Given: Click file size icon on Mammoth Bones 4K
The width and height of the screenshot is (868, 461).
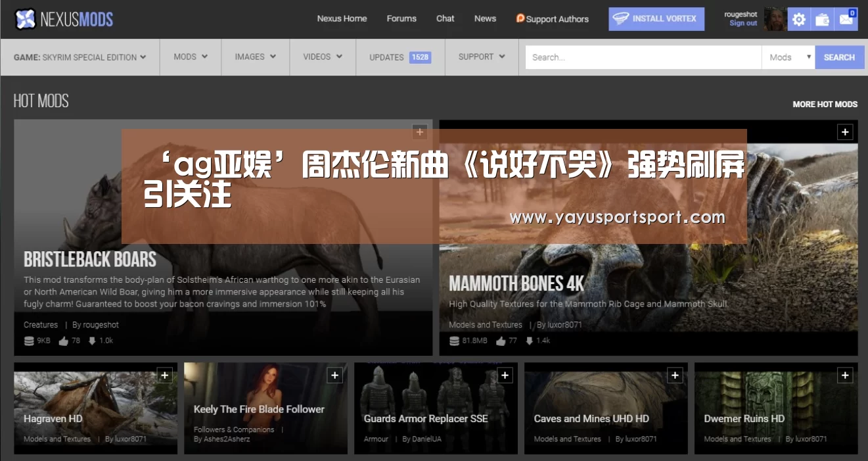Looking at the screenshot, I should pyautogui.click(x=454, y=341).
